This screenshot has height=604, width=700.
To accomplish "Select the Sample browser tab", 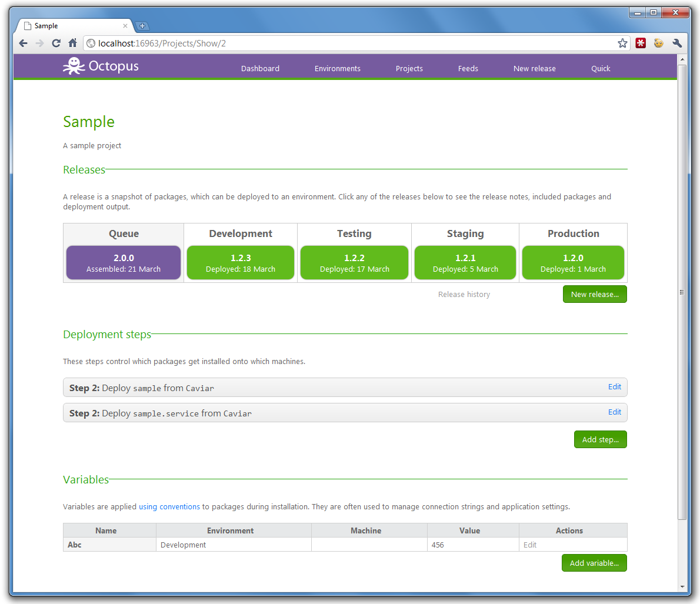I will coord(75,26).
